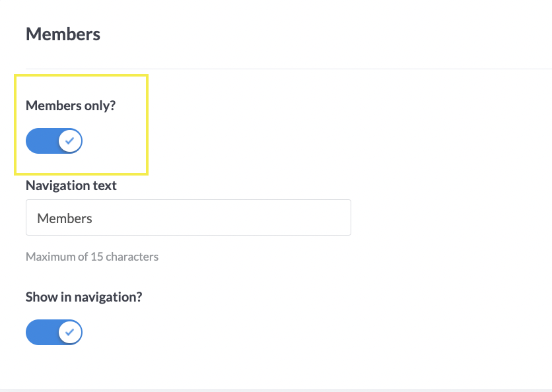Disable the Members only? toggle
552x392 pixels.
54,141
